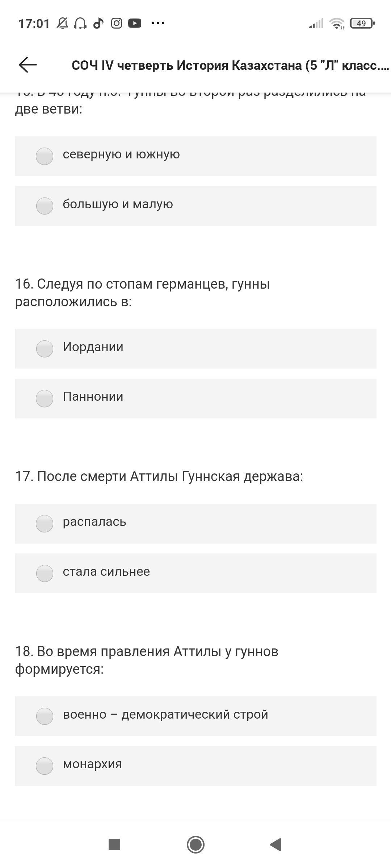Tap the TikTok status bar icon

click(x=98, y=24)
